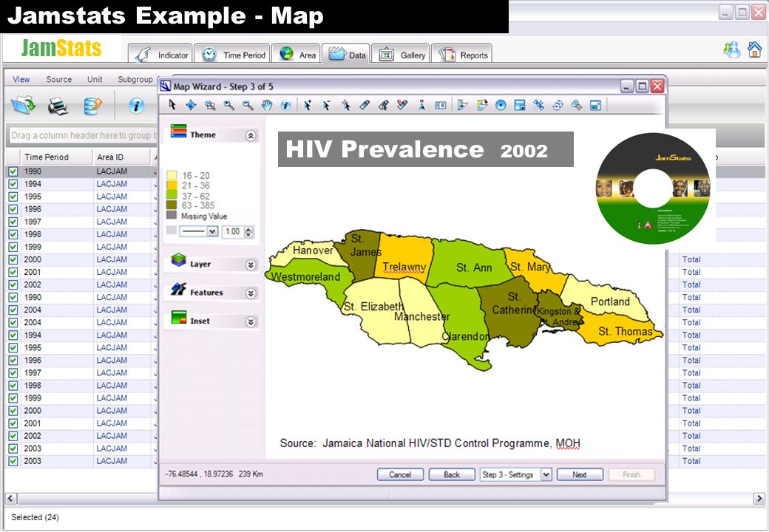Click the Features panel icon
Screen dimensions: 769x532
click(x=178, y=289)
